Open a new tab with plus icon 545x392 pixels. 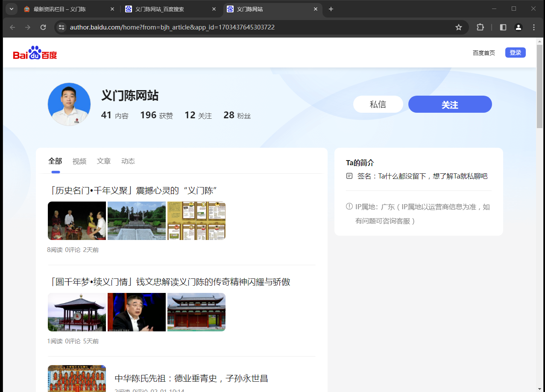pyautogui.click(x=331, y=9)
